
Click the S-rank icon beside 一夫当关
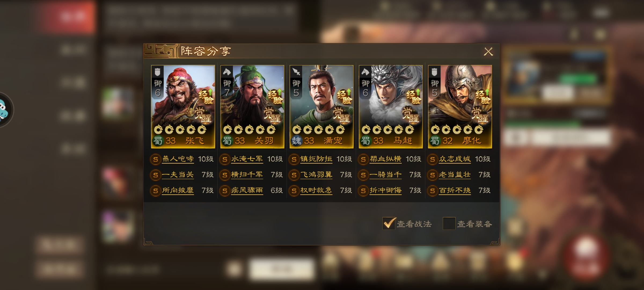(x=155, y=175)
